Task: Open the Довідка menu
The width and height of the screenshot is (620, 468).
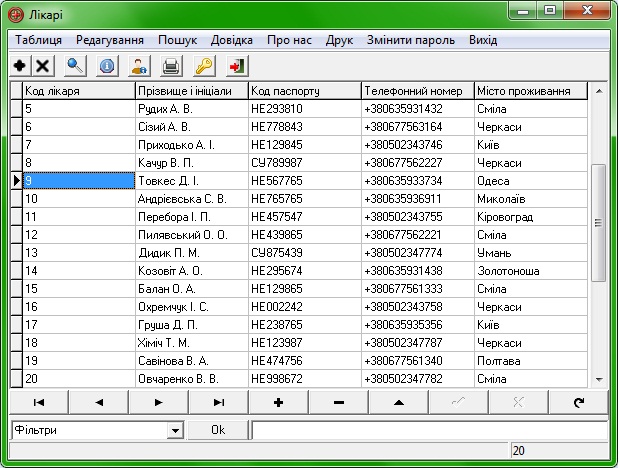Action: pyautogui.click(x=232, y=40)
